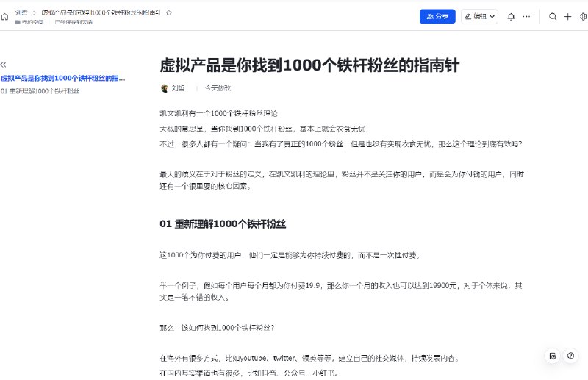Click the paragraph starting 大概的意思是
The width and height of the screenshot is (588, 380).
(264, 129)
